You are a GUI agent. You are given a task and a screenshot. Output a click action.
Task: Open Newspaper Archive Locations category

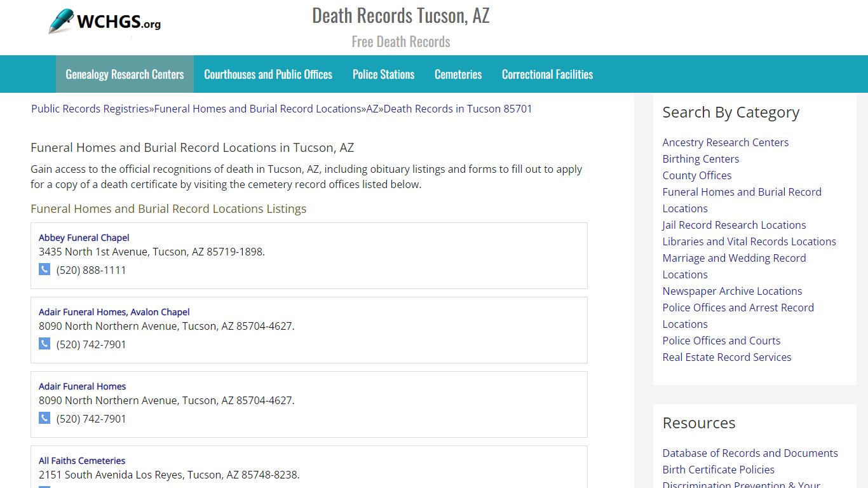pyautogui.click(x=732, y=291)
